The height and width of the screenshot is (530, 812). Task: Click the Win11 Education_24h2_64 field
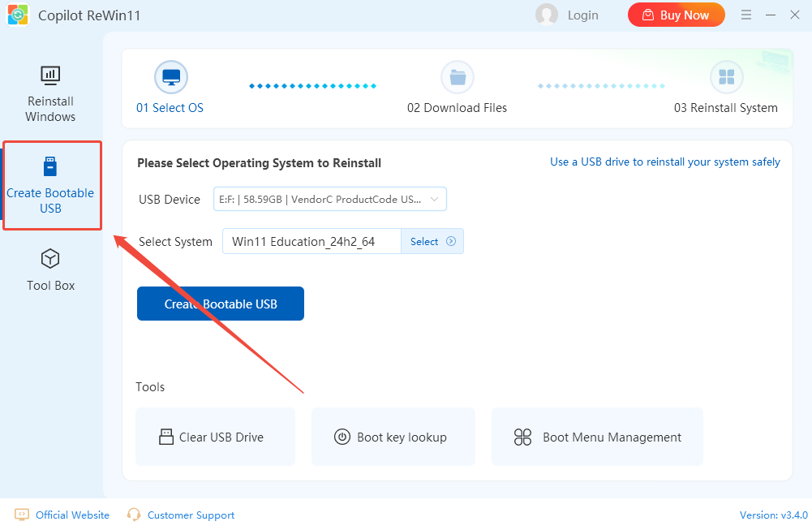311,241
